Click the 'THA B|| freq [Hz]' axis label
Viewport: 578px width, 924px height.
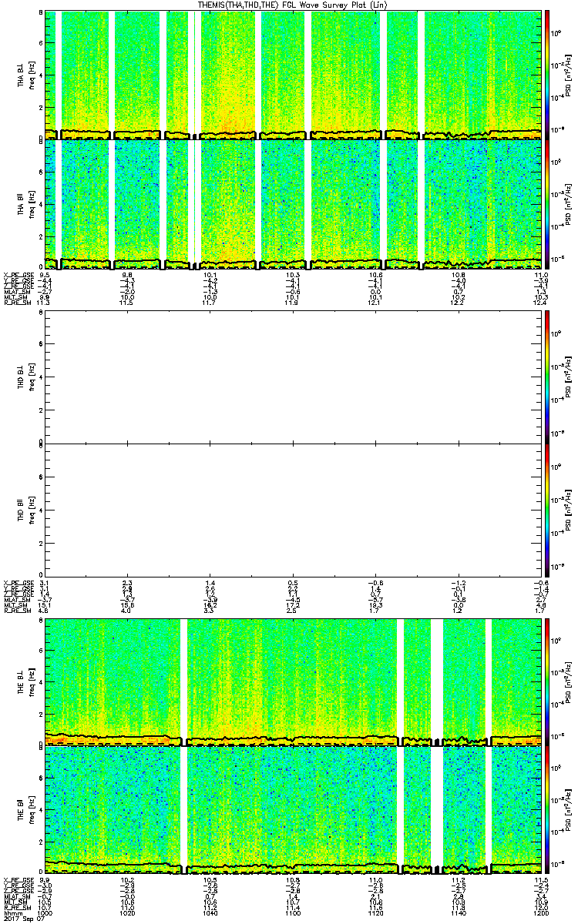point(25,204)
